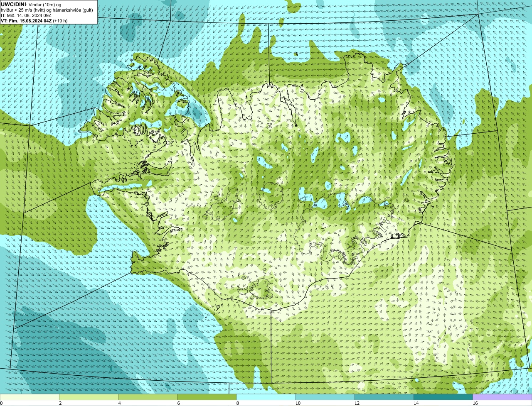Click the 4–6 m/s green legend swatch
Screen dimensions: 532x406
click(148, 397)
